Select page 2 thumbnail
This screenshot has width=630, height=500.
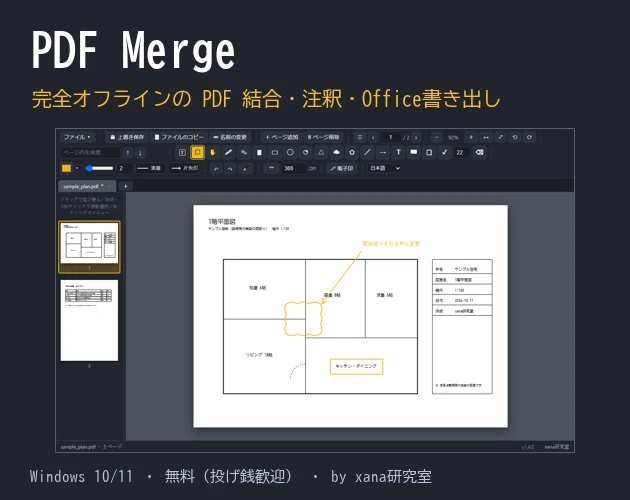89,320
